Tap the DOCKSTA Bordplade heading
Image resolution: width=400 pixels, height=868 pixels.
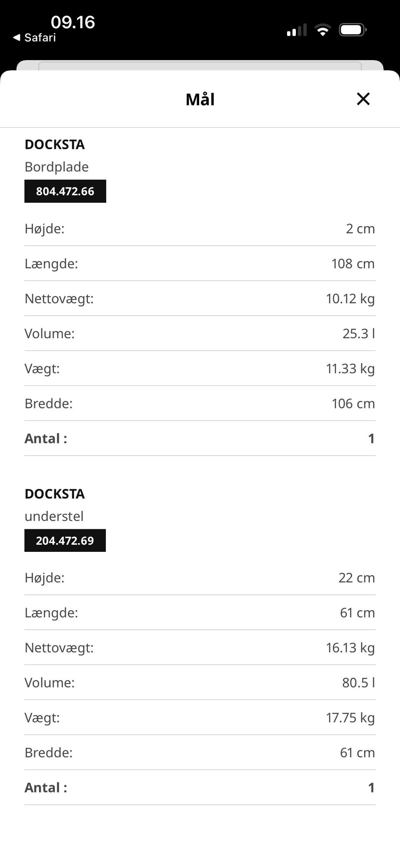tap(55, 144)
